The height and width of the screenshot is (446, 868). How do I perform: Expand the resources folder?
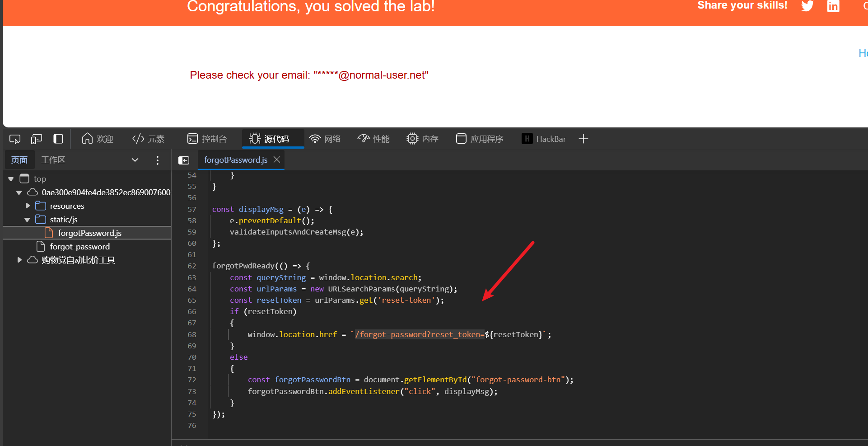(x=28, y=206)
